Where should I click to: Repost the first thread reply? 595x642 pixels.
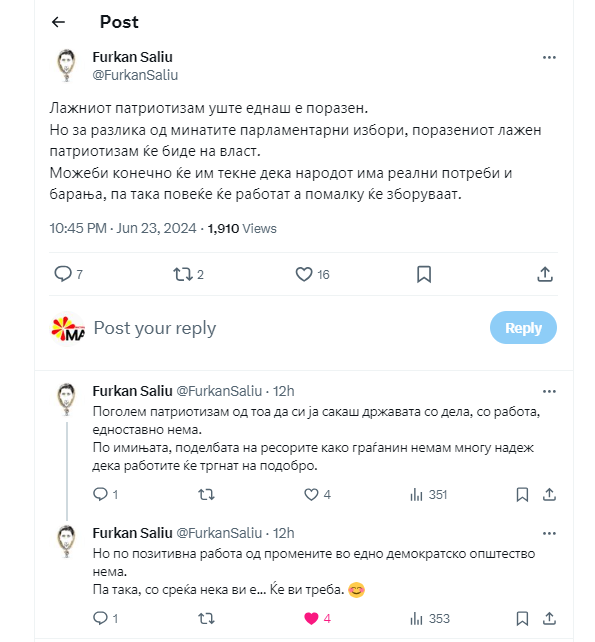[206, 495]
